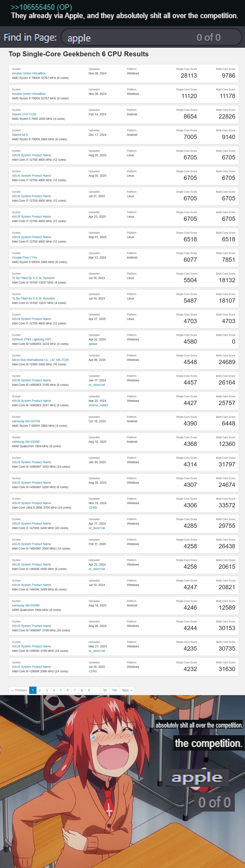Open Micro-Star International MS-7D29 result
Viewport: 245px width, 868px height.
40,360
